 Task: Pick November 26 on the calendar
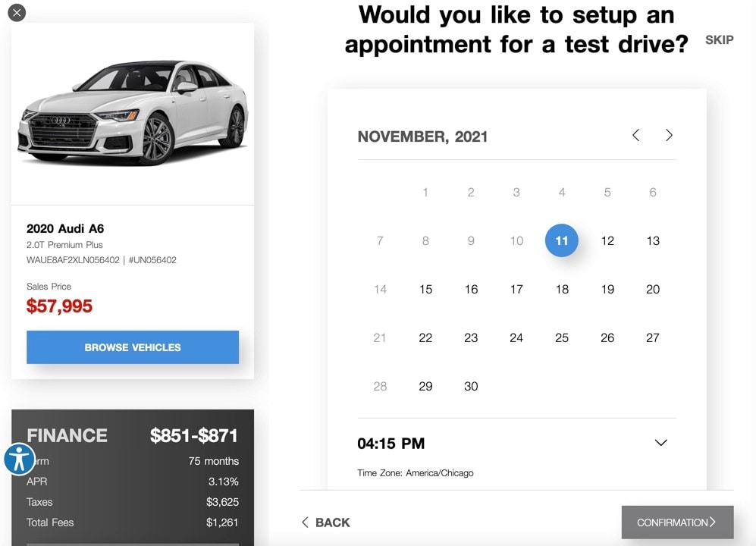[x=607, y=337]
